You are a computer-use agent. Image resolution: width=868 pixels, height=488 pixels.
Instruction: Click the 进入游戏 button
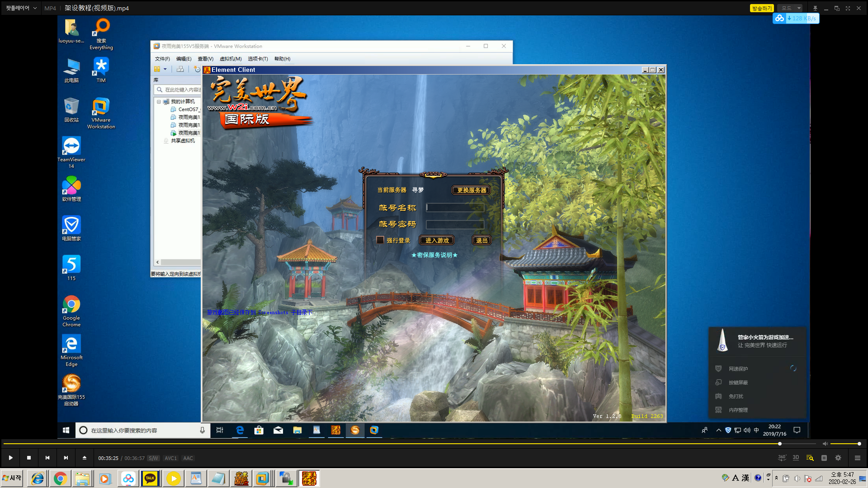437,240
